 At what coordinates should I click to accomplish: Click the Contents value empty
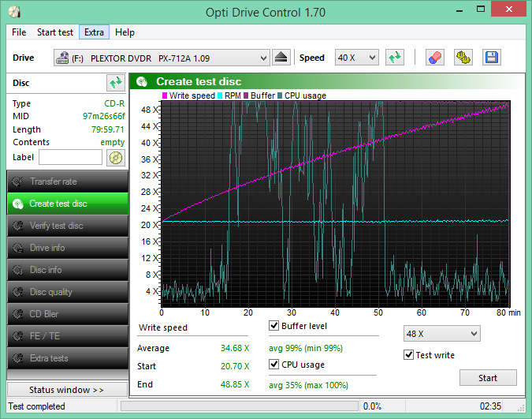[x=112, y=142]
